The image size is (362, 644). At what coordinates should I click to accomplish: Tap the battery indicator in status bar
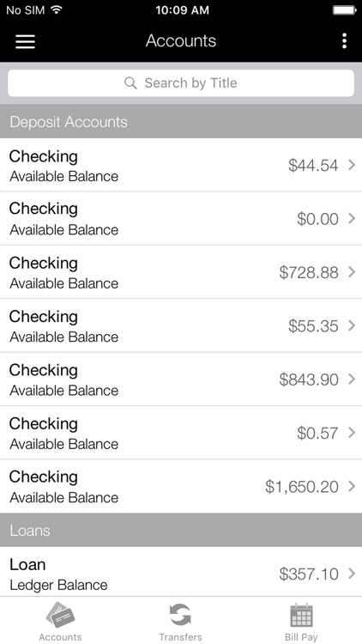coord(344,9)
